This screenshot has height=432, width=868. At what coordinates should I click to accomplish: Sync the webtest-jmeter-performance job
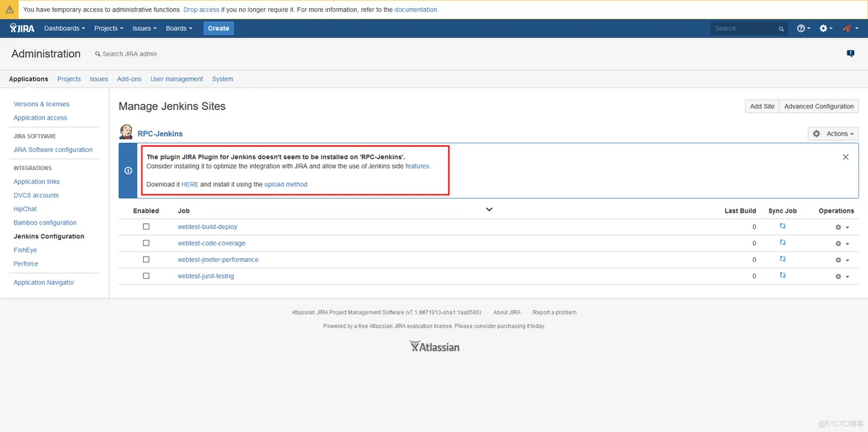[x=783, y=259]
